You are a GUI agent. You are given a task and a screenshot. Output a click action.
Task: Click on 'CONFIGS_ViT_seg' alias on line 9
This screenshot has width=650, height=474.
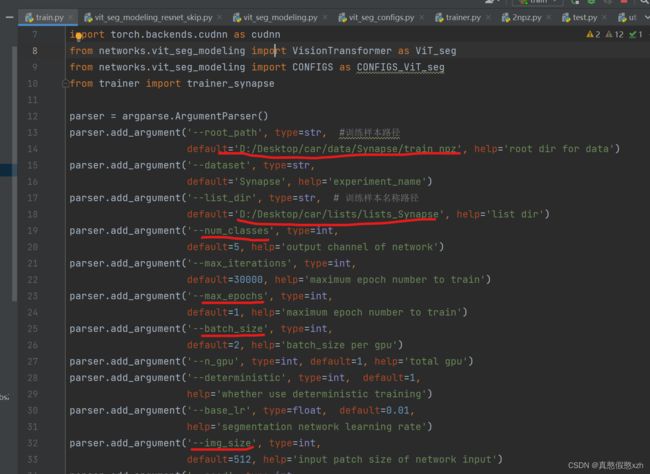coord(400,67)
